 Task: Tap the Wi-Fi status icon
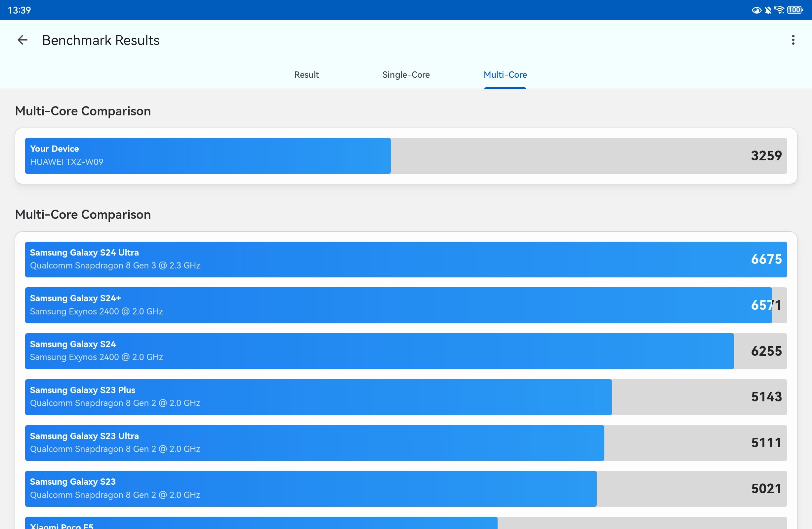click(779, 10)
